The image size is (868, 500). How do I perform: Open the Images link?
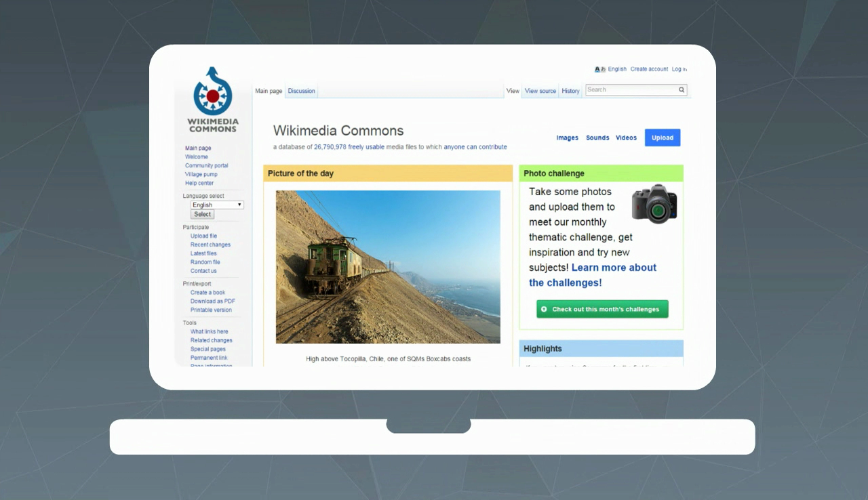pos(567,138)
